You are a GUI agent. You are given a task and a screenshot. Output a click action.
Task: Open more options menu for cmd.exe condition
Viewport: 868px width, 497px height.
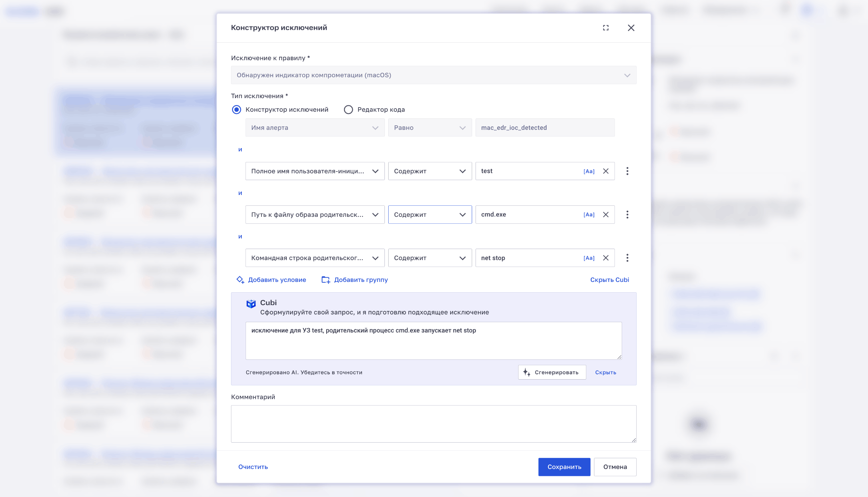pos(627,215)
